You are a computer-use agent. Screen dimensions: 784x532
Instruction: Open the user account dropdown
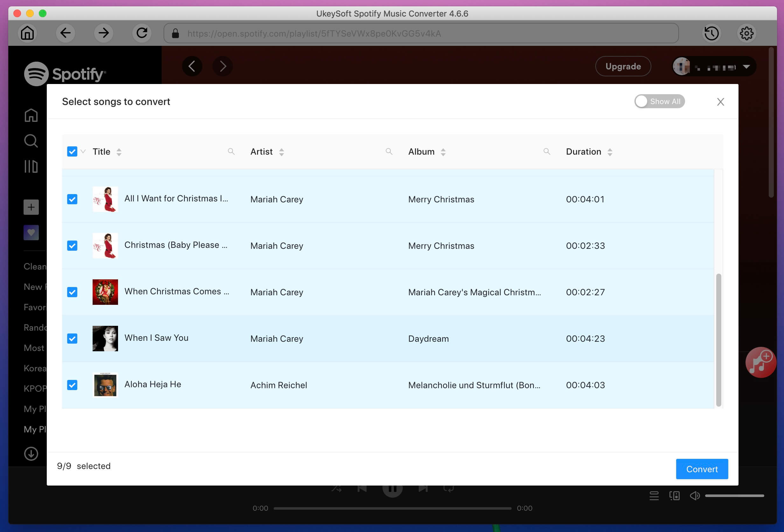coord(714,66)
